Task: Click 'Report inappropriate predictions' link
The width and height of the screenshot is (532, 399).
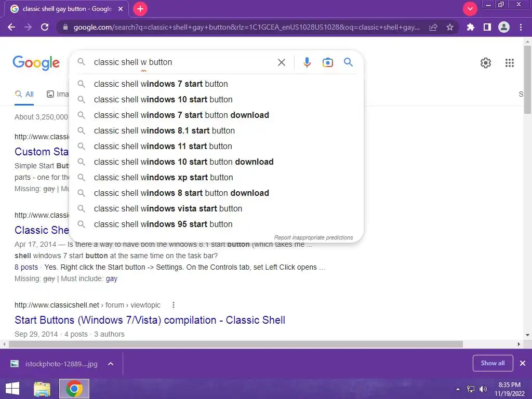Action: point(313,237)
